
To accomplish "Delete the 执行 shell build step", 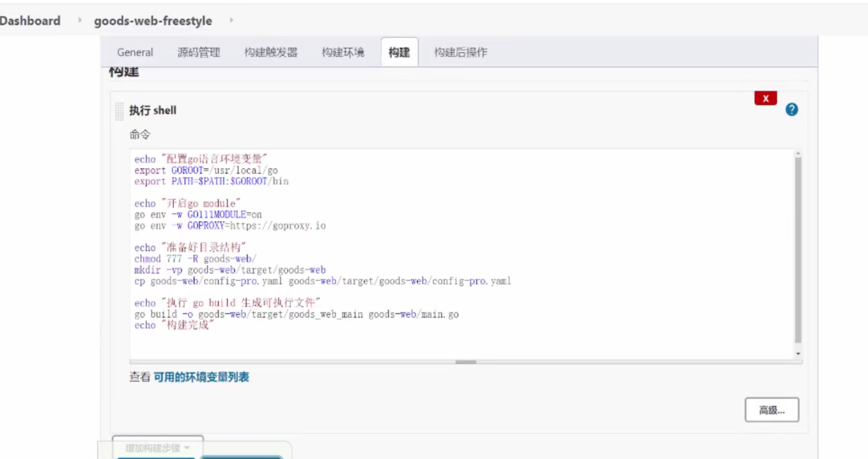I will click(x=765, y=98).
